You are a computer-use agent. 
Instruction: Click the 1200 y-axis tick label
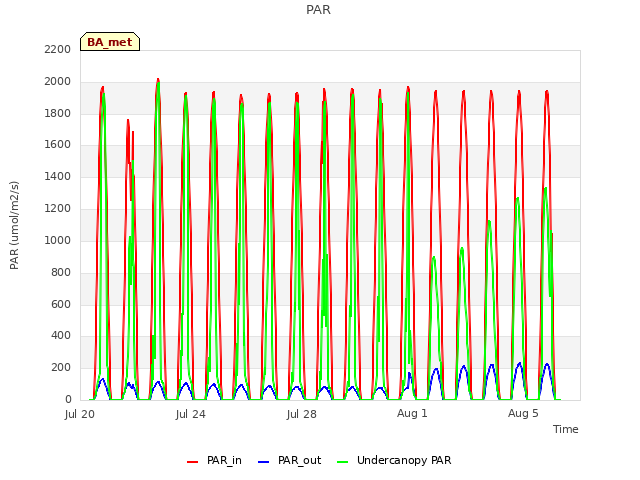click(58, 209)
